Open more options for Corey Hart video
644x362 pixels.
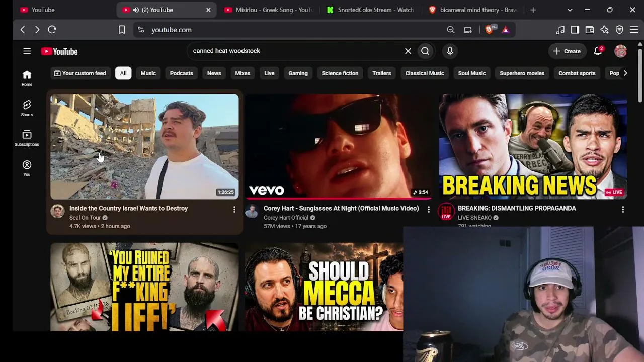(x=429, y=209)
